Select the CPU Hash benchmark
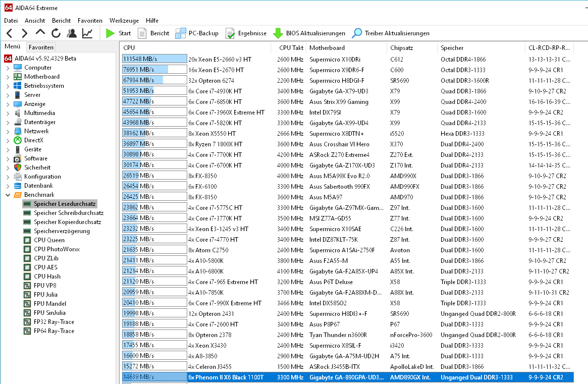The image size is (588, 384). pyautogui.click(x=42, y=277)
